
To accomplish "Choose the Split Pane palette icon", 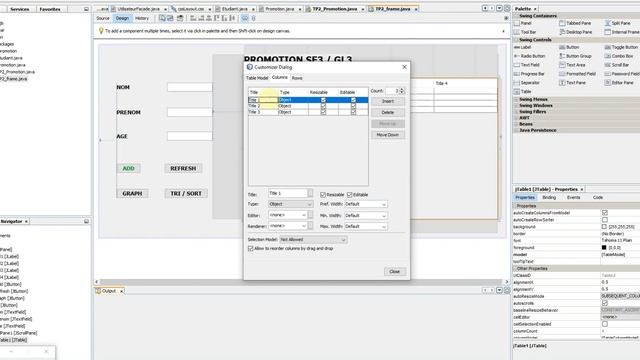I will 608,23.
